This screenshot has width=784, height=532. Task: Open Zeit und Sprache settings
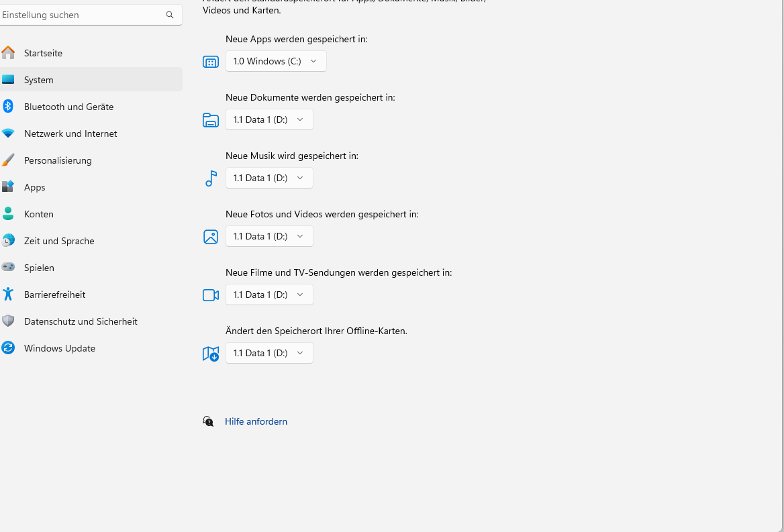pos(91,241)
